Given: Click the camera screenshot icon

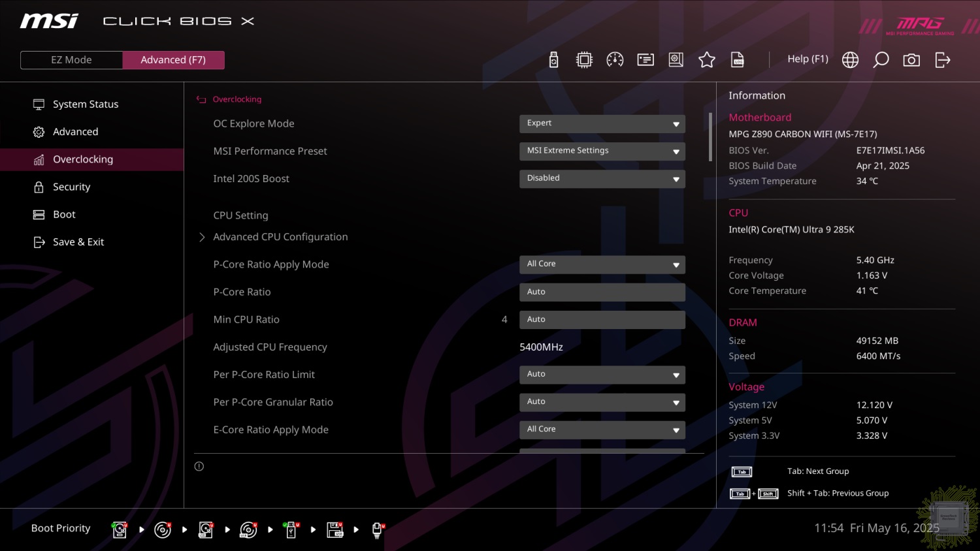Looking at the screenshot, I should tap(911, 60).
